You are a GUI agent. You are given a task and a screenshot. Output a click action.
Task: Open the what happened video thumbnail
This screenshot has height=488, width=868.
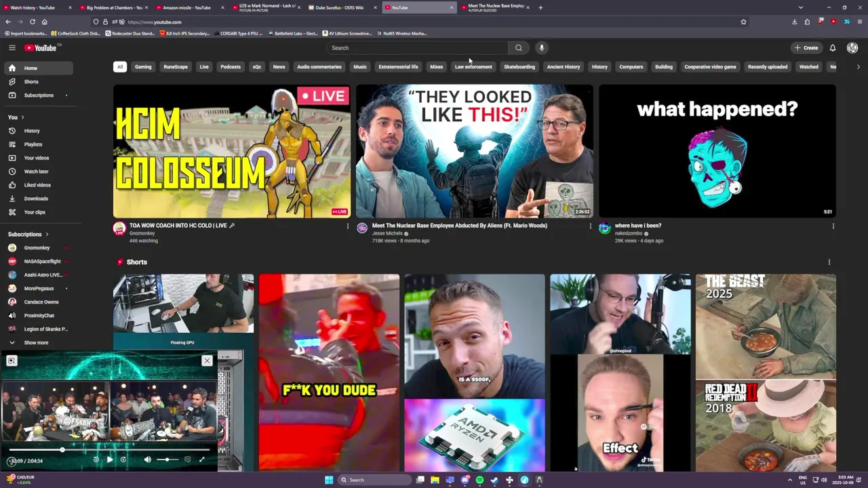pyautogui.click(x=717, y=150)
